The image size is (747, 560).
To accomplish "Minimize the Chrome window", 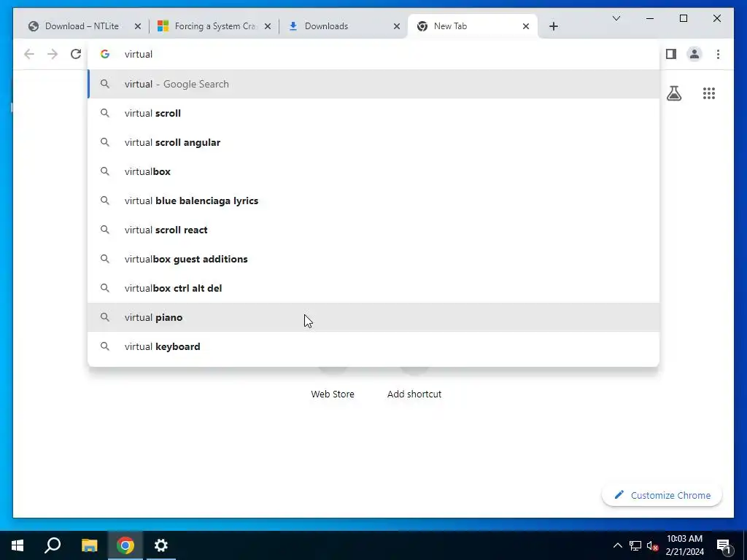I will (650, 18).
